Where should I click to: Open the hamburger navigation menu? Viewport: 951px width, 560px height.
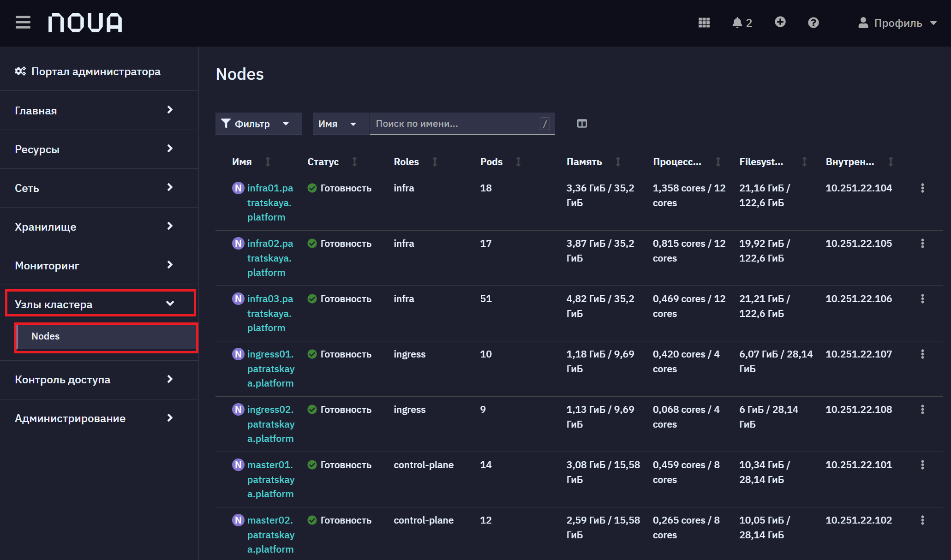(x=23, y=22)
